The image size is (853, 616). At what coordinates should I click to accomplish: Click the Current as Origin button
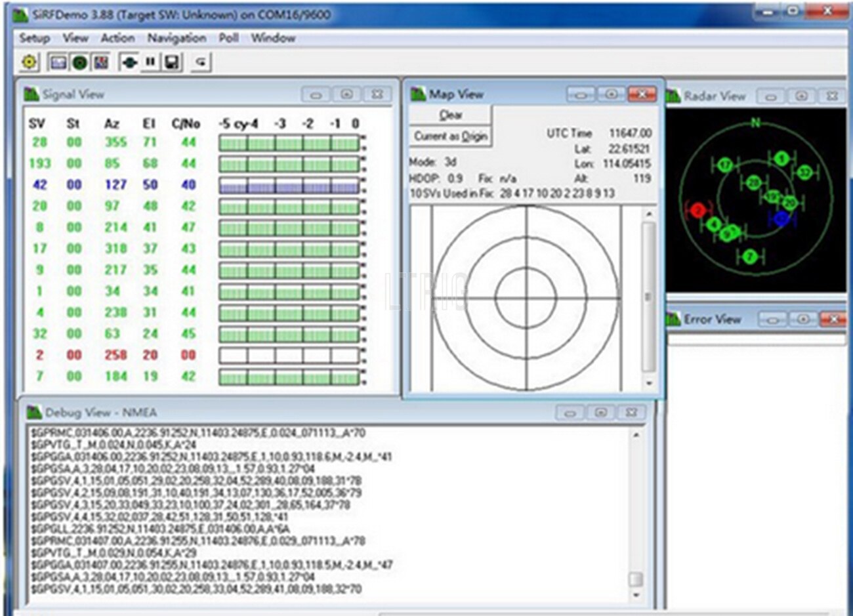[x=450, y=136]
